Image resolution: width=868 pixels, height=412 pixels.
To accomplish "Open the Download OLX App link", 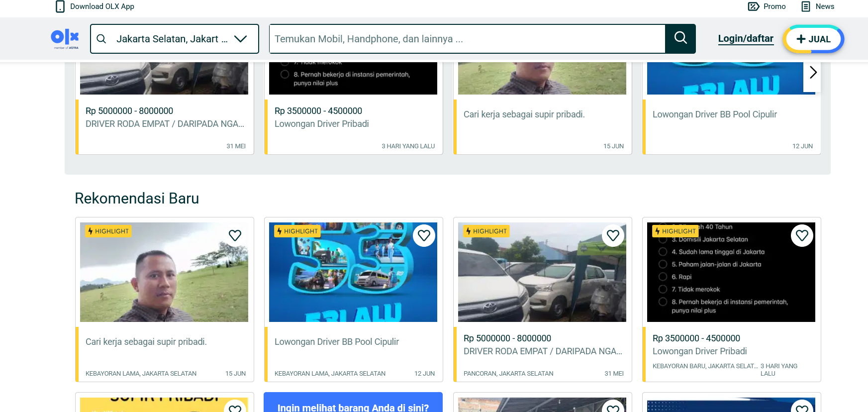I will 102,6.
